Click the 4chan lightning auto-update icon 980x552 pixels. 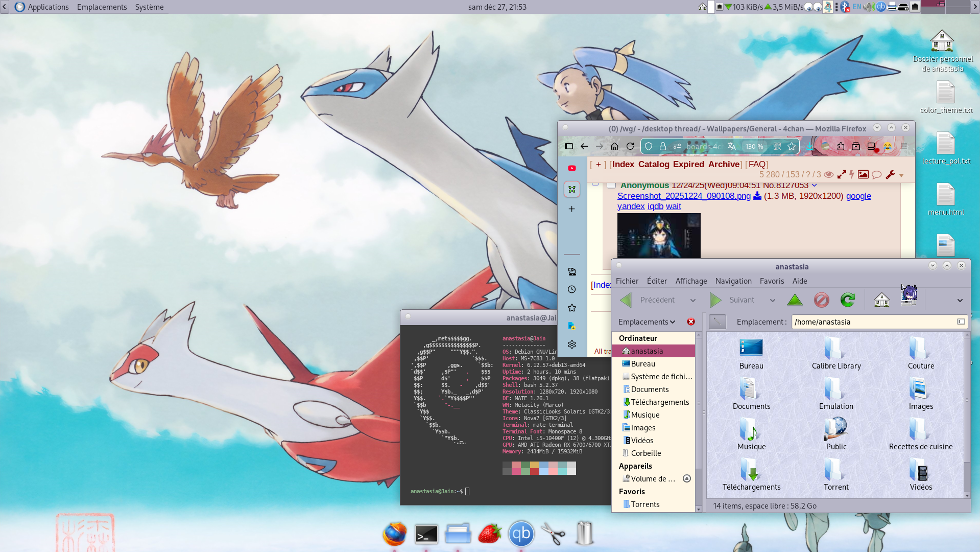coord(852,175)
